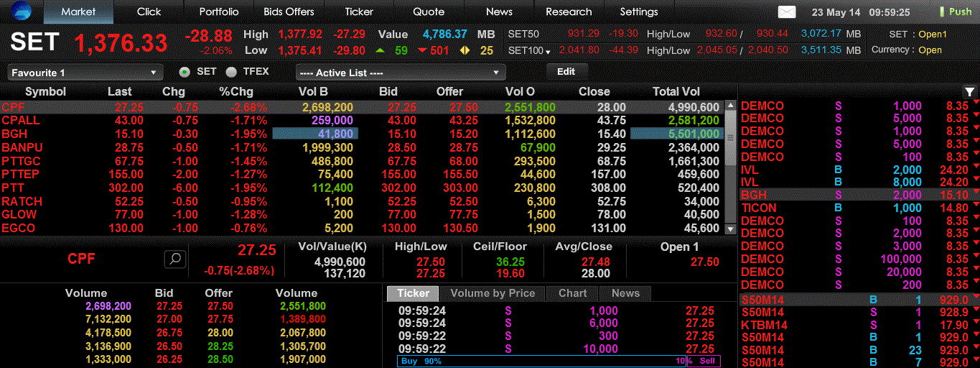980x368 pixels.
Task: Click the green Push indicator
Action: [955, 11]
